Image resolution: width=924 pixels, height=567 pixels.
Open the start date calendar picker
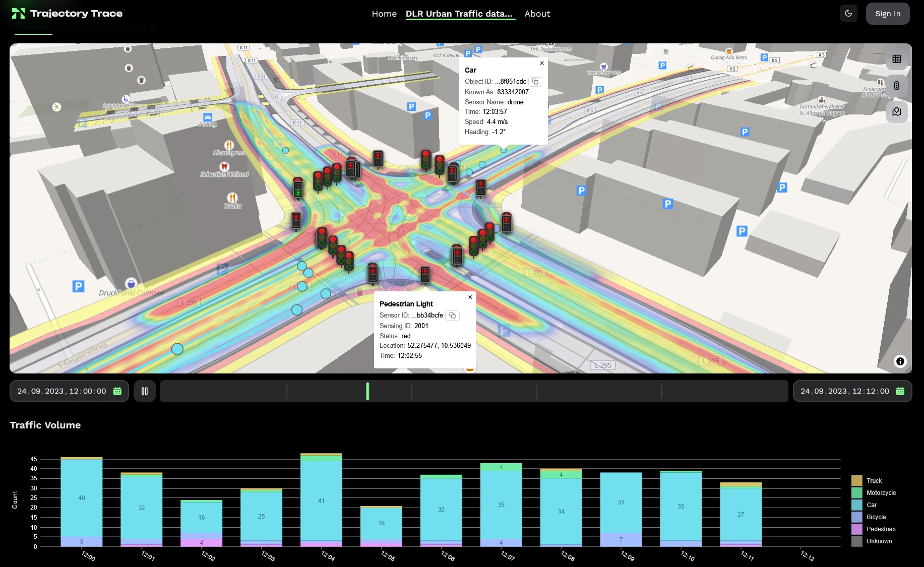coord(117,391)
